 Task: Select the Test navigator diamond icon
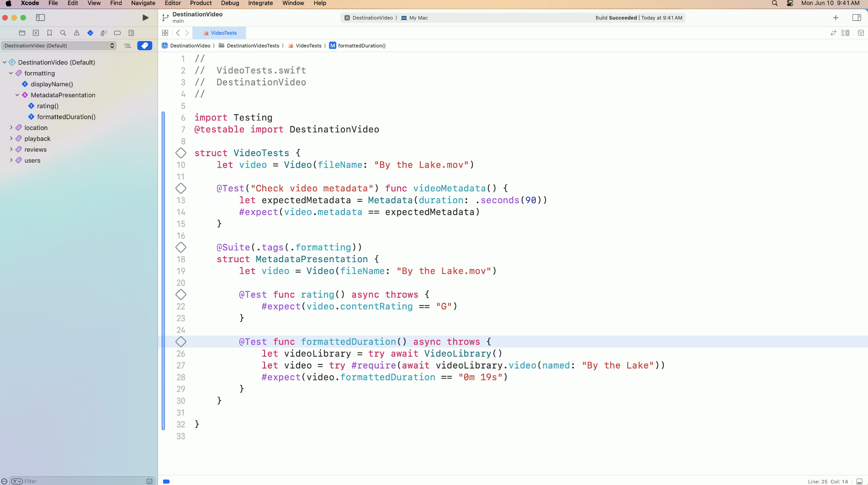coord(90,33)
